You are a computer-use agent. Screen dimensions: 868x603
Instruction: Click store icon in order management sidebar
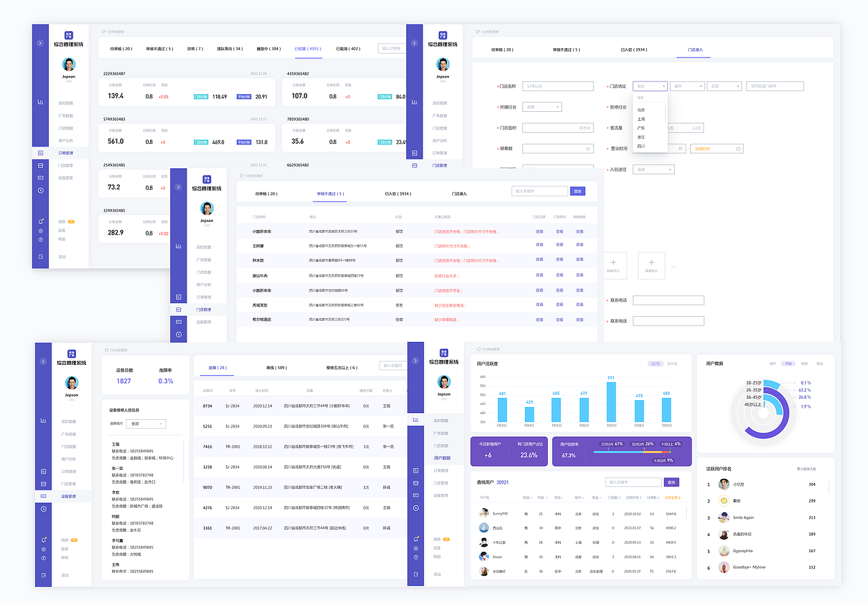[x=41, y=166]
